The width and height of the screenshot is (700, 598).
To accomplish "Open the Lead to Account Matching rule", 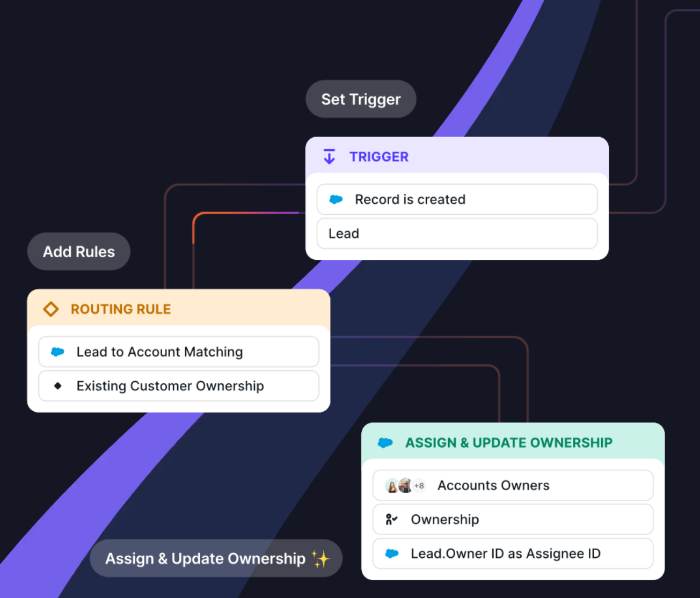I will coord(179,352).
